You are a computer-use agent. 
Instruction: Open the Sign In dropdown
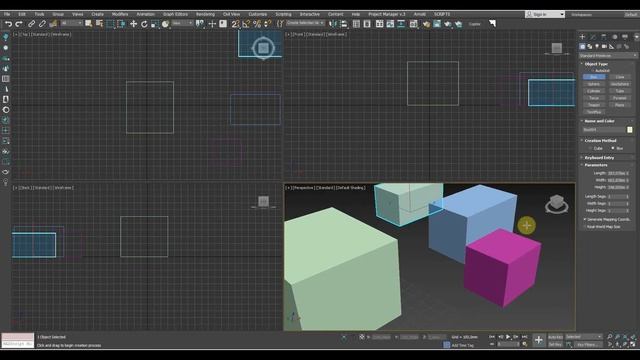[x=545, y=14]
